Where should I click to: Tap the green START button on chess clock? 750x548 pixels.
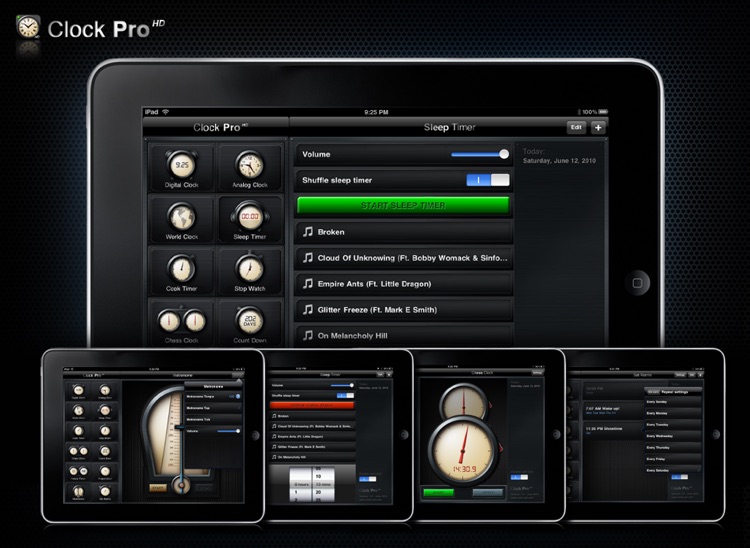point(439,493)
